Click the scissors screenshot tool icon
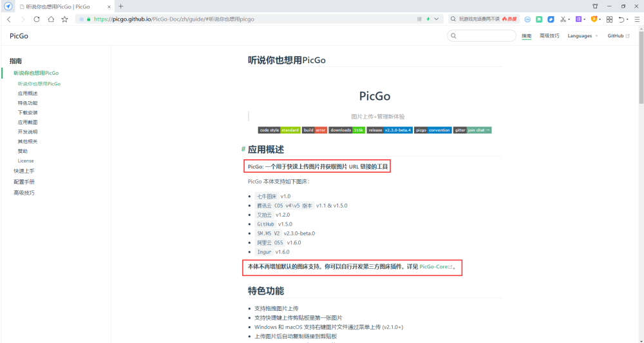 [563, 19]
